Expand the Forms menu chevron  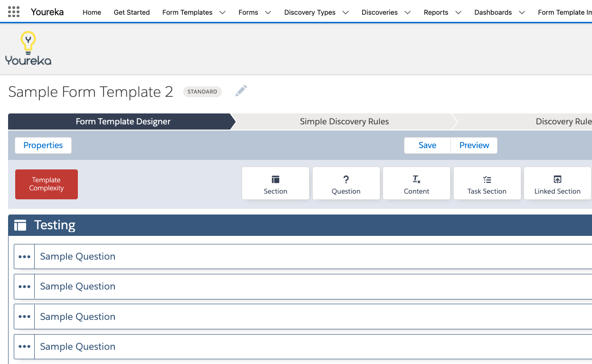point(268,12)
